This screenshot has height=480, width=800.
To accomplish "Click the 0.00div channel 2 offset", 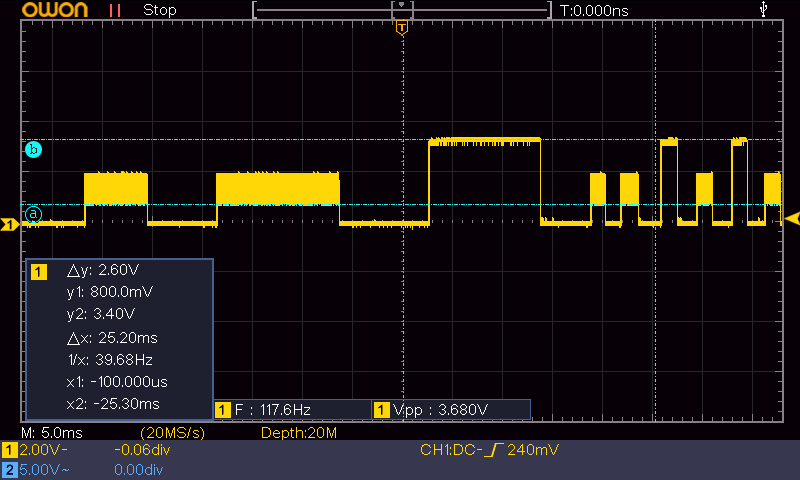I will [x=138, y=470].
